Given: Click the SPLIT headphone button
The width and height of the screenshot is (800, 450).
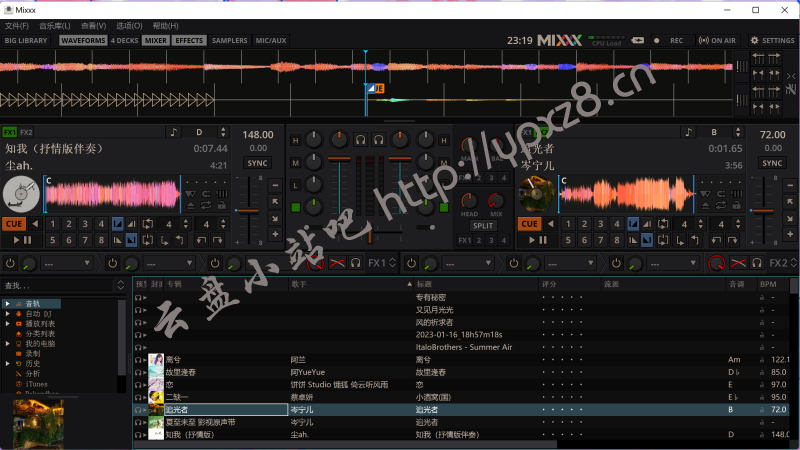Looking at the screenshot, I should click(483, 226).
